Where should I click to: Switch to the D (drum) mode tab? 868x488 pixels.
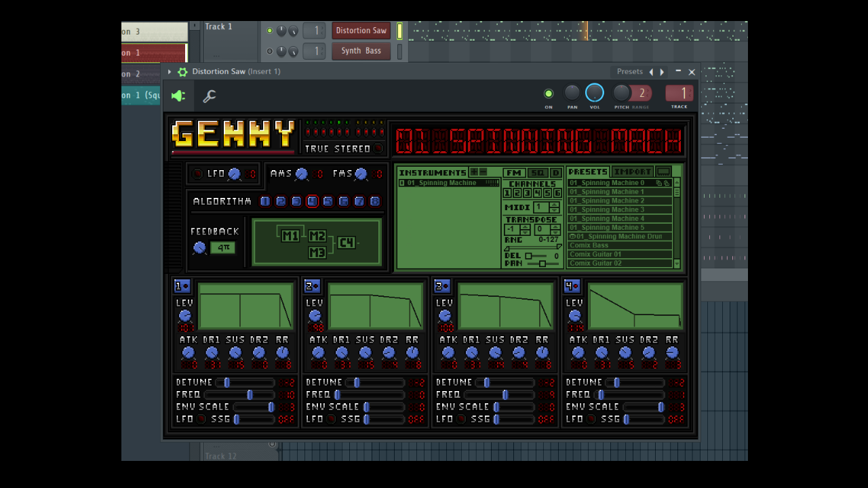556,173
